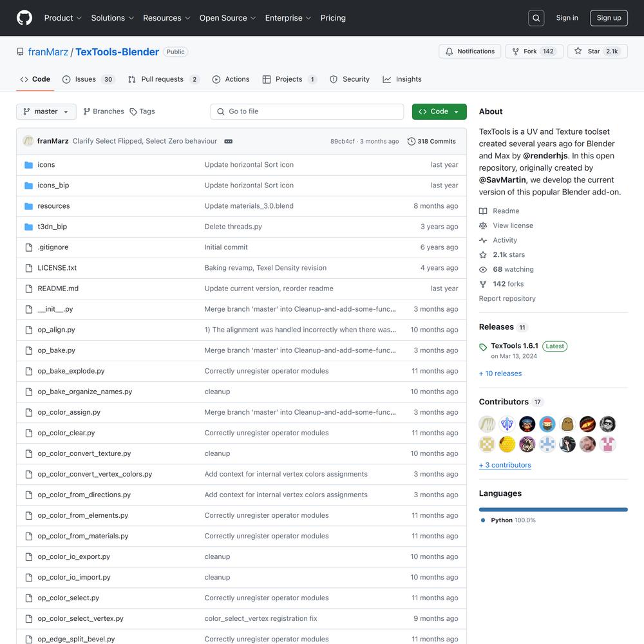Open the Insights tab

[402, 79]
